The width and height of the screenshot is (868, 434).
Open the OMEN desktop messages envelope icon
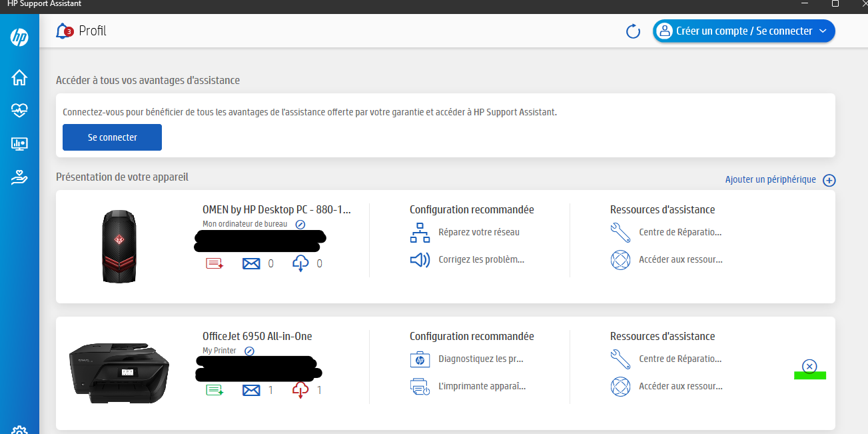coord(251,264)
